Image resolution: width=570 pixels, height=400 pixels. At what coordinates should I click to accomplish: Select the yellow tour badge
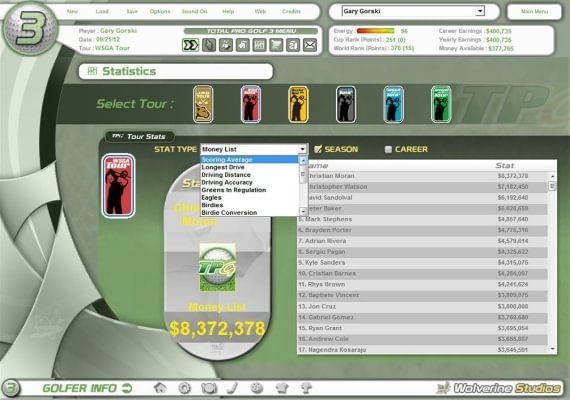(298, 104)
